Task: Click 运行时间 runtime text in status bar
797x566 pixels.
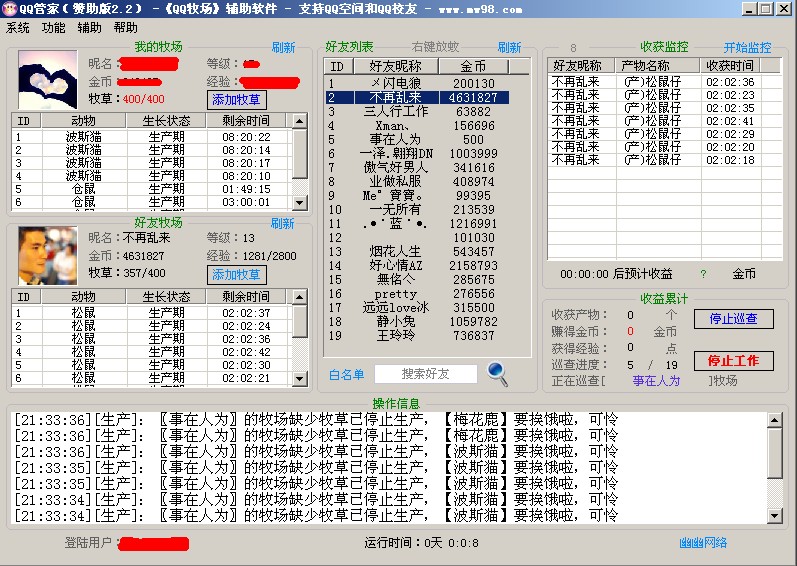Action: [x=421, y=543]
